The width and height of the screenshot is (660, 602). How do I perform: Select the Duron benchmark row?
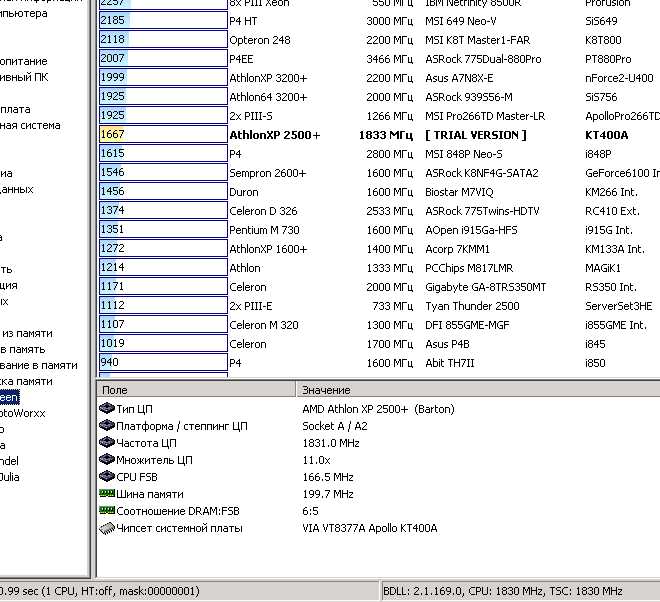(x=380, y=192)
